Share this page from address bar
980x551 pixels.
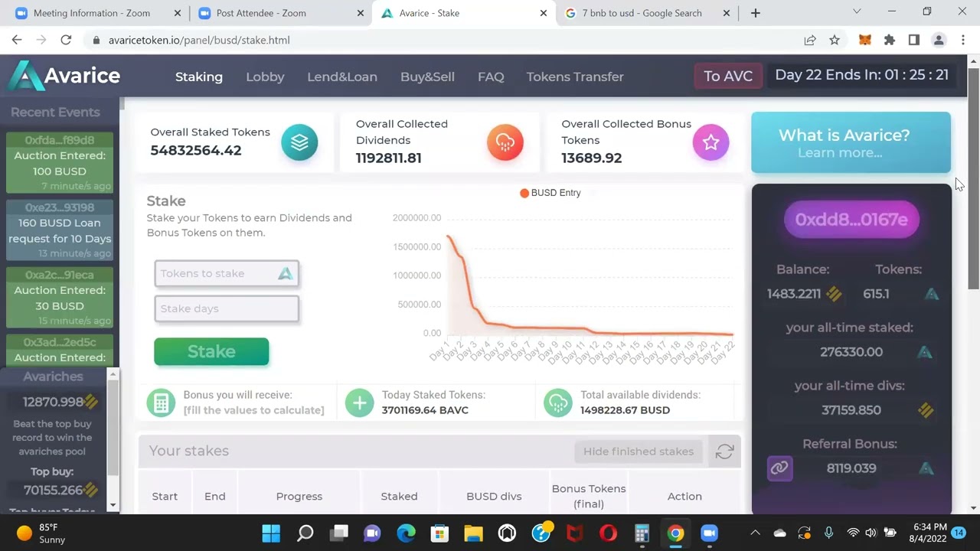(x=809, y=40)
